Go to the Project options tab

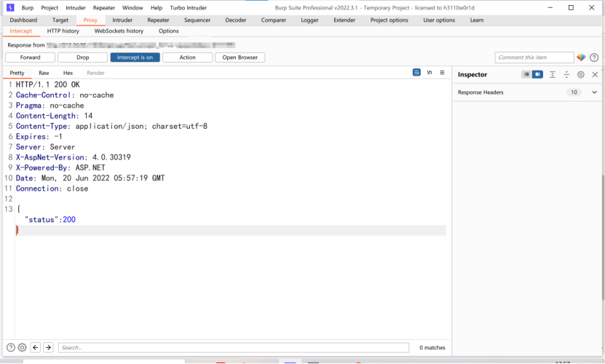point(389,20)
